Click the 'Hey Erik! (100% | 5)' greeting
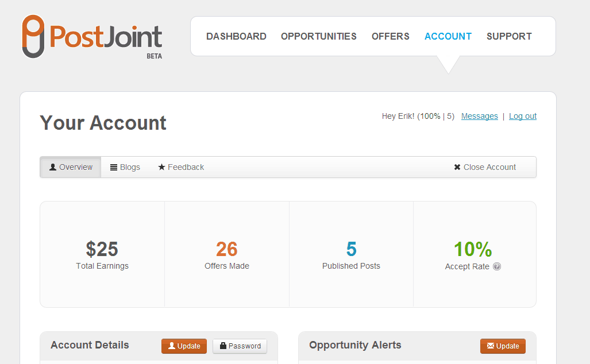Screen dimensions: 590x364 [418, 116]
